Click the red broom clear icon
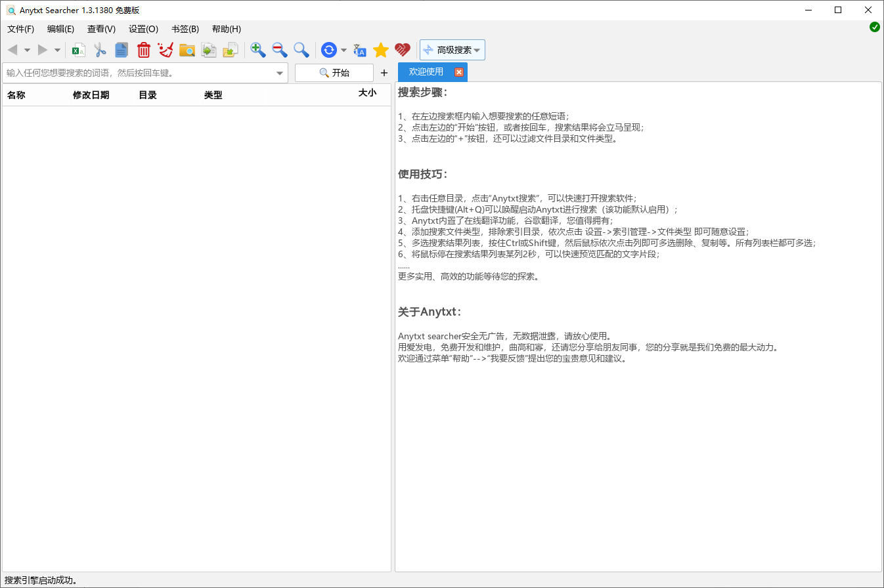The width and height of the screenshot is (884, 588). [166, 50]
